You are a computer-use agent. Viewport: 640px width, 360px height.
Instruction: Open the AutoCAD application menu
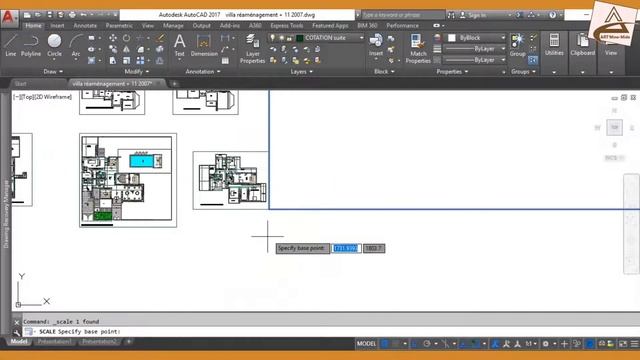[x=9, y=17]
